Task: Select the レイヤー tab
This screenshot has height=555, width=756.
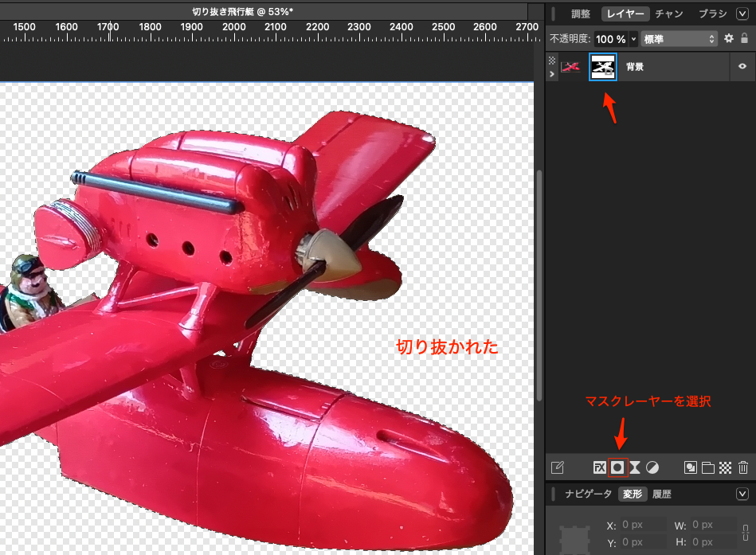Action: [x=625, y=14]
